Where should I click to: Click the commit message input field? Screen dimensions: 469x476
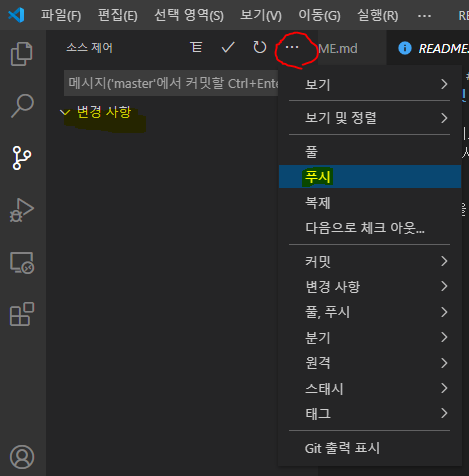coord(171,83)
